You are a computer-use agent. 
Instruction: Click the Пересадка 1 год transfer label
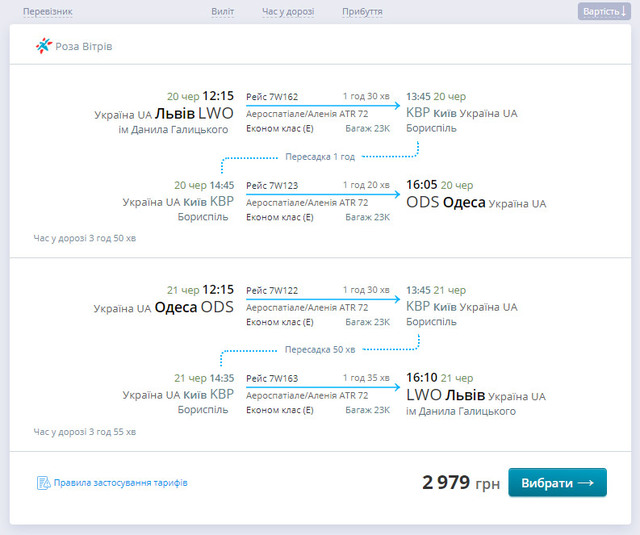pos(320,156)
